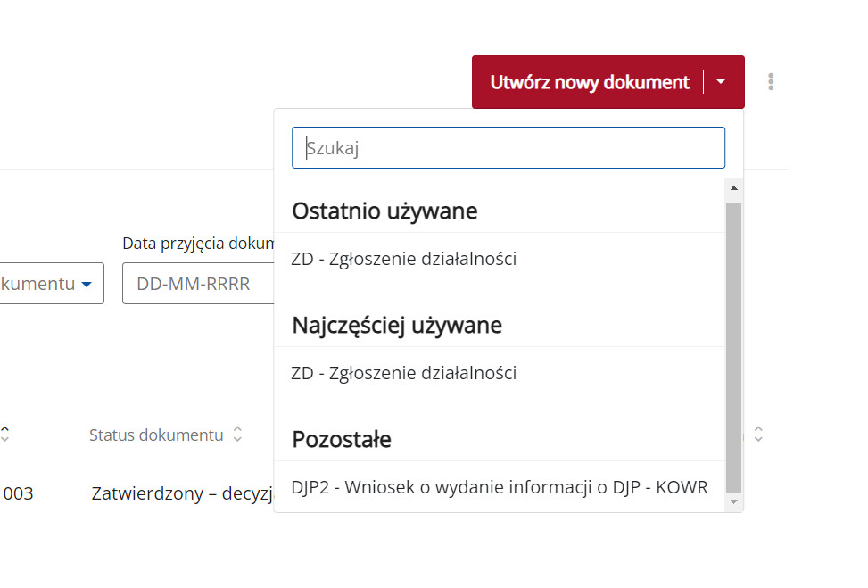Click the dropdown list scrollbar thumb
Viewport: 868px width, 588px height.
[733, 348]
